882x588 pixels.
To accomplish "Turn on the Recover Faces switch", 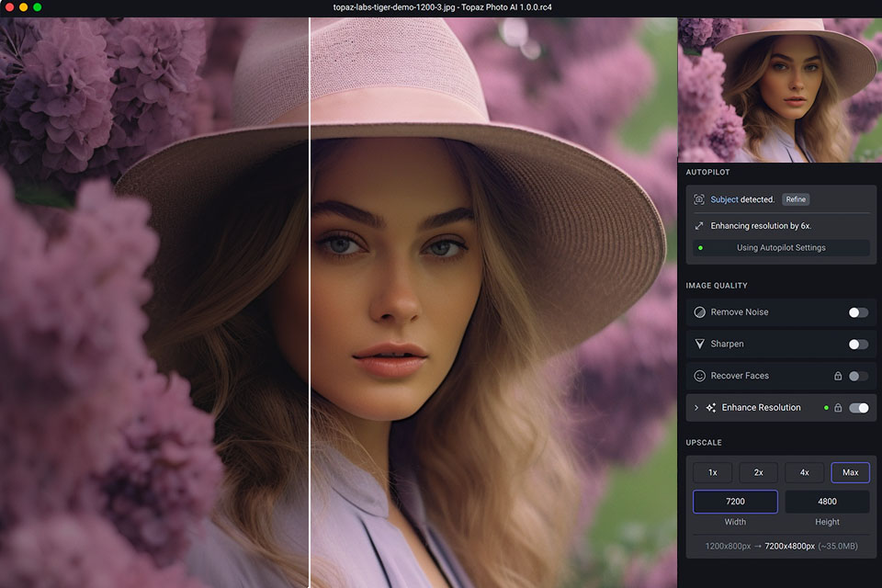I will tap(858, 376).
